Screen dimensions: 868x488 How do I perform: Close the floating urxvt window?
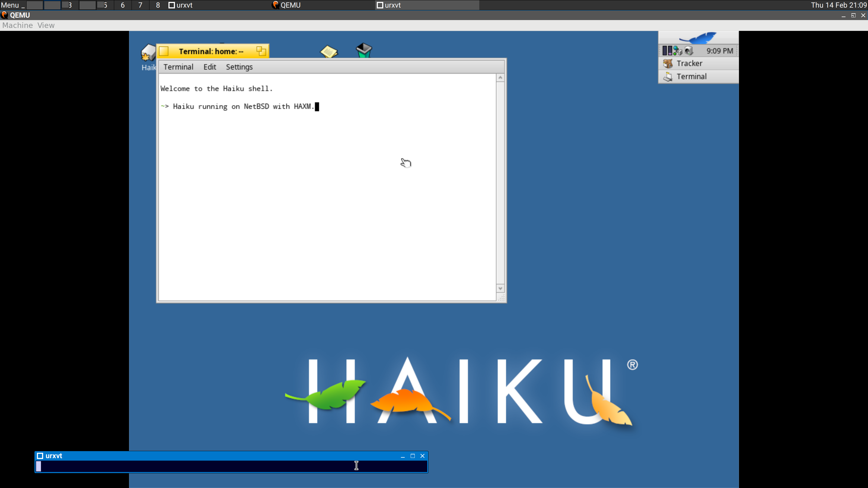point(422,456)
